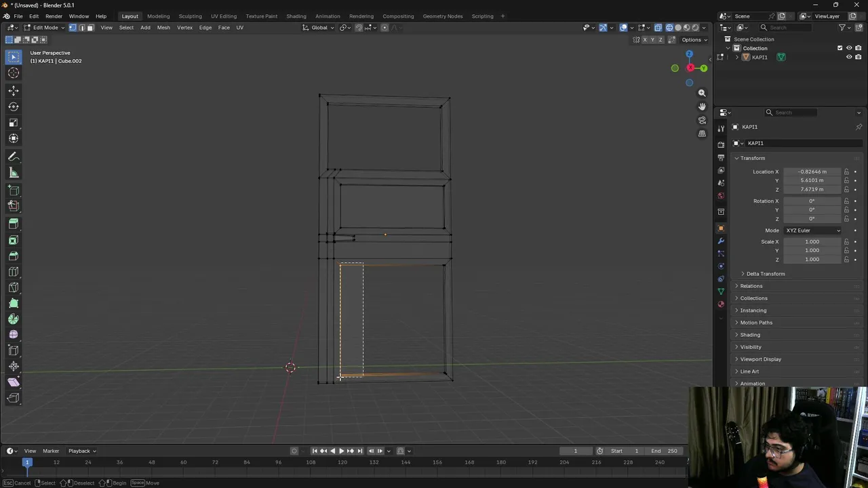Select the Smooth vertices tool
Screen dimensions: 868x488
coord(14,335)
